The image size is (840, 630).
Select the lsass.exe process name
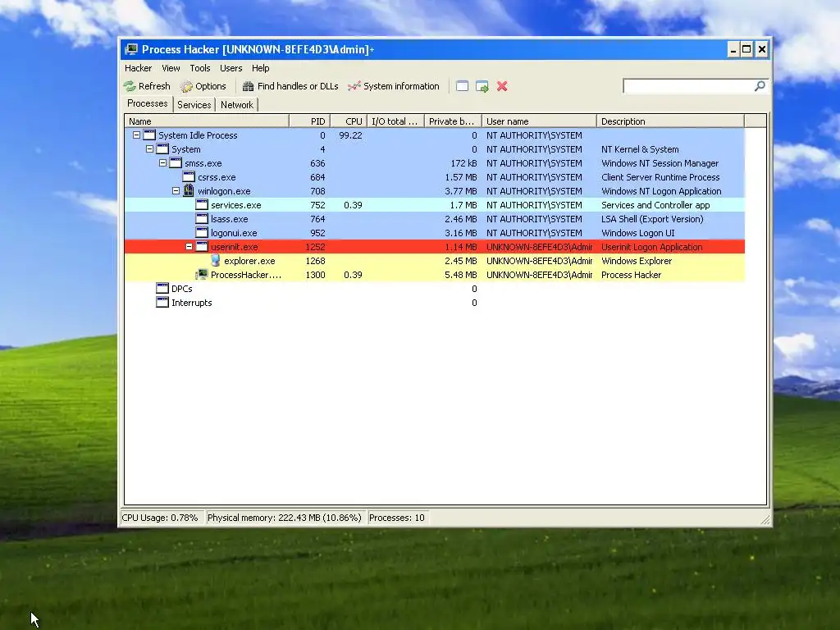click(x=230, y=219)
